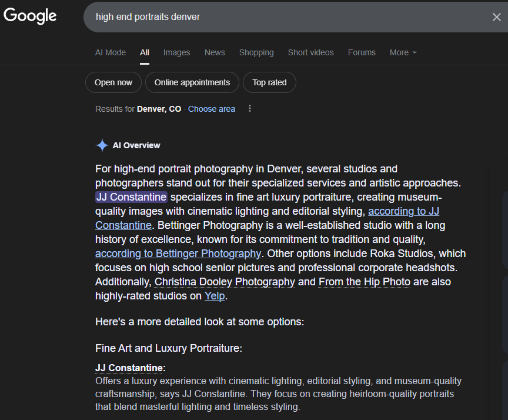The width and height of the screenshot is (508, 420).
Task: Open the 'according to JJ Constantine' link
Action: tap(403, 211)
